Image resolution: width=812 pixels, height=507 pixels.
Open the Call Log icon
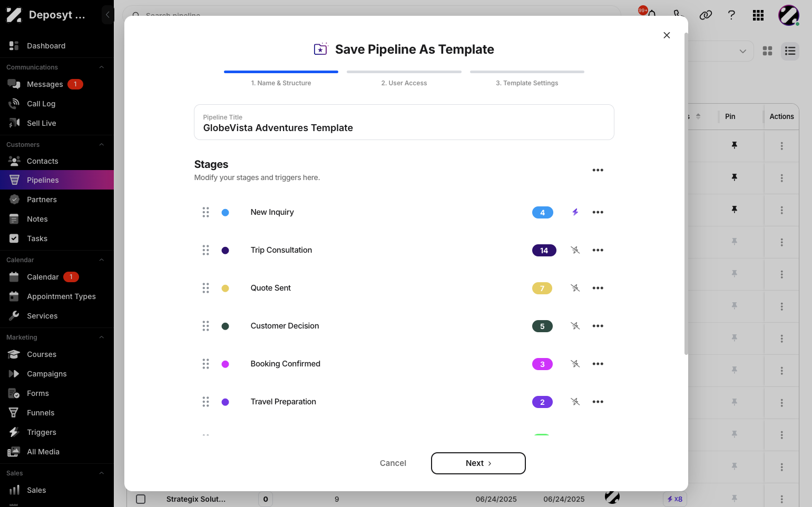[x=14, y=104]
